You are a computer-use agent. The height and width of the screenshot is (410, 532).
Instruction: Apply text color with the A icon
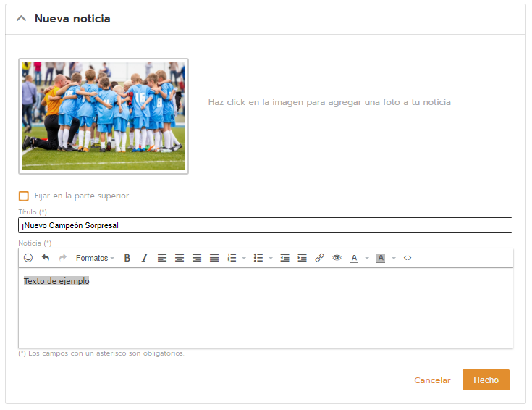354,259
